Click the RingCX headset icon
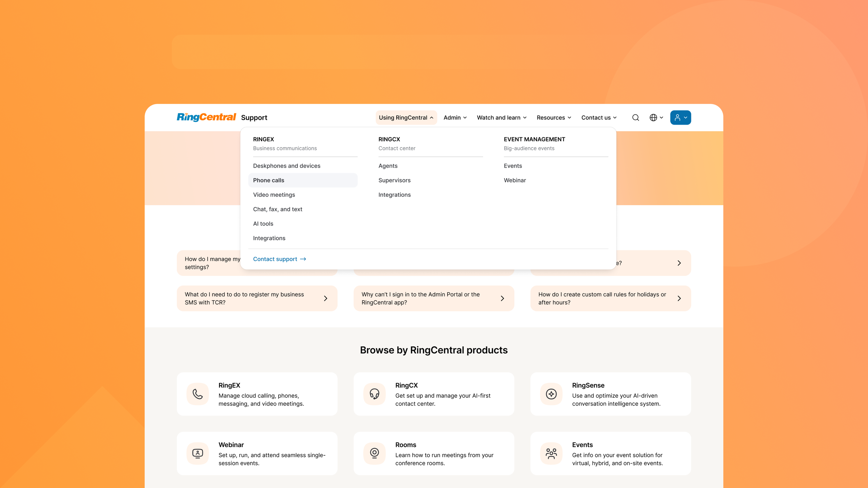Viewport: 868px width, 488px height. (374, 394)
